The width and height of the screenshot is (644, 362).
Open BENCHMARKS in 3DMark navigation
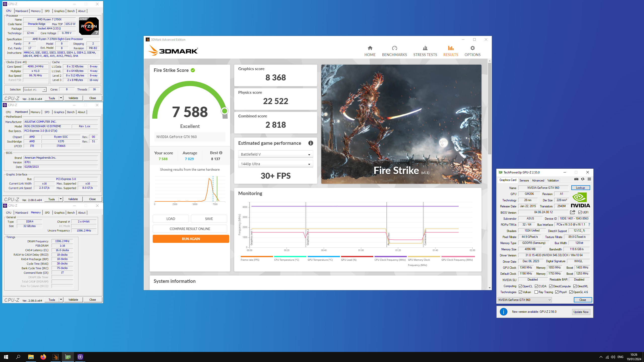[x=394, y=51]
